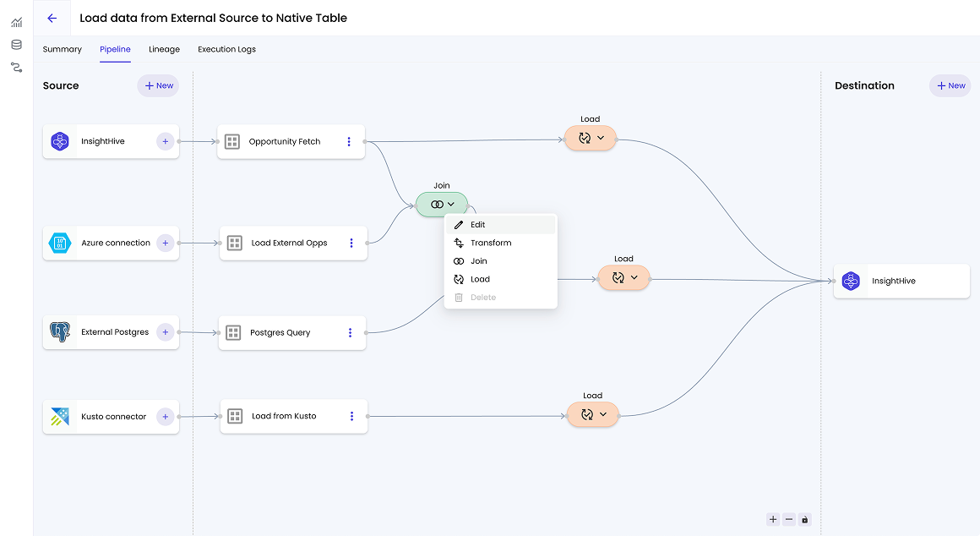Select the pipeline flow icon in the sidebar
The image size is (980, 536).
click(15, 67)
